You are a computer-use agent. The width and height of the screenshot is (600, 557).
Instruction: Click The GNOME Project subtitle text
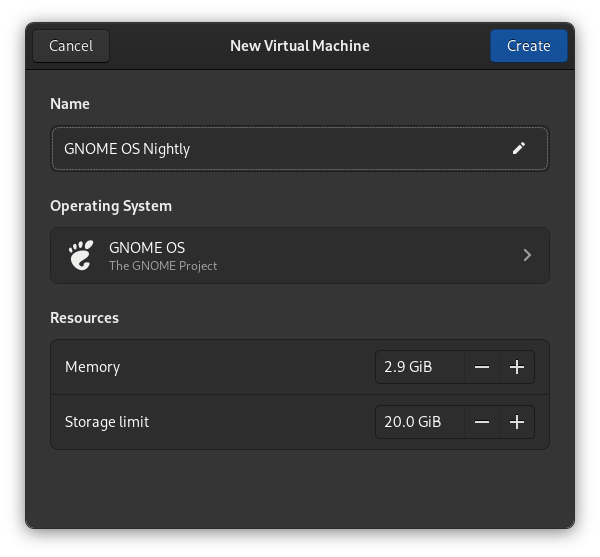pyautogui.click(x=163, y=266)
